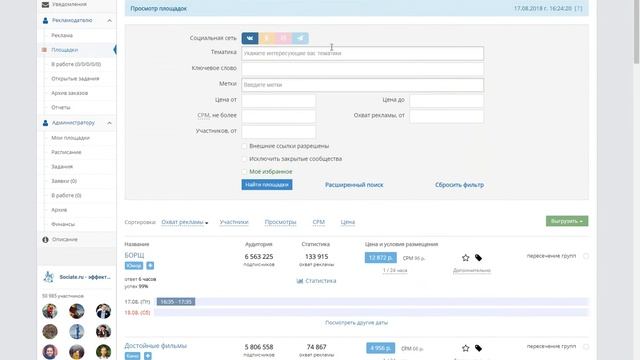
Task: Enable Внешние ссылки разрешены checkbox
Action: [244, 146]
